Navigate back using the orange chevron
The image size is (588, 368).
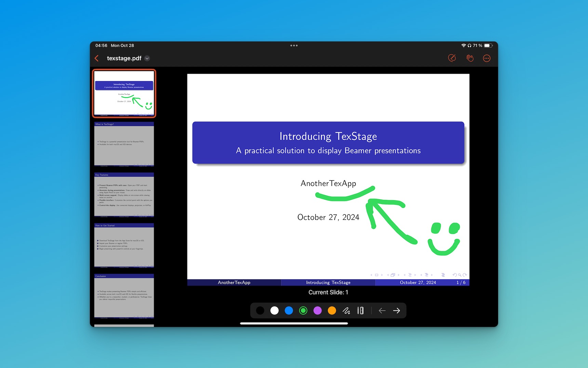click(97, 58)
